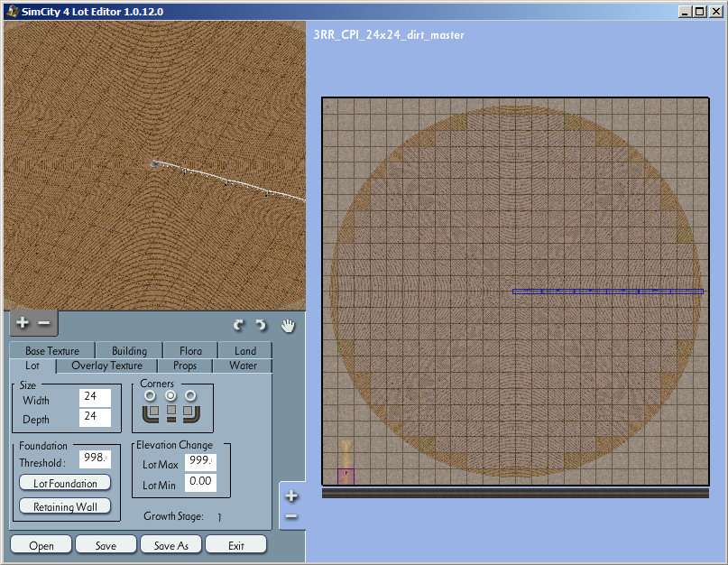
Task: Select the Lot tab
Action: (32, 366)
